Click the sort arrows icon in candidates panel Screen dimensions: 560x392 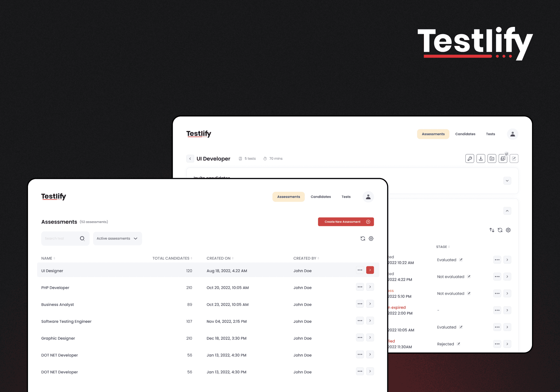coord(492,230)
